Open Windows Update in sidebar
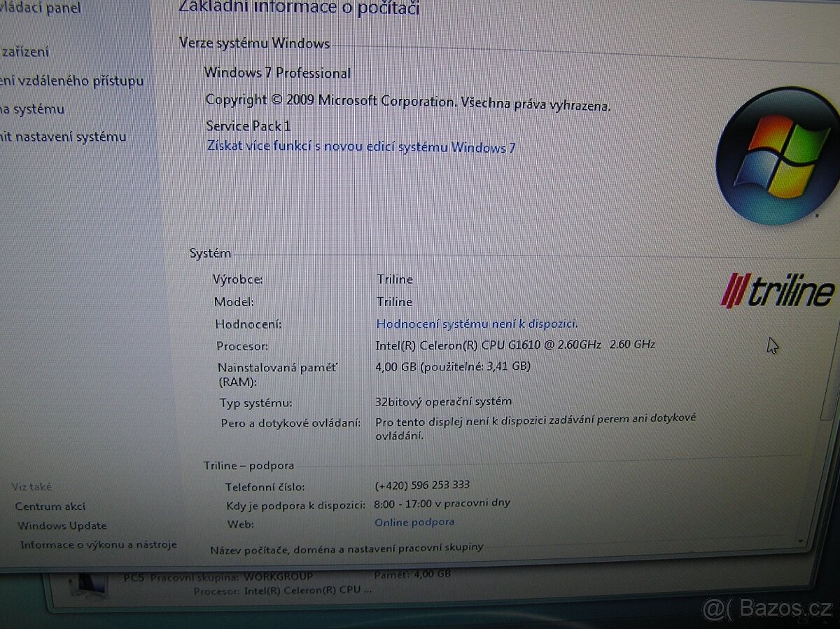The width and height of the screenshot is (840, 629). [62, 526]
